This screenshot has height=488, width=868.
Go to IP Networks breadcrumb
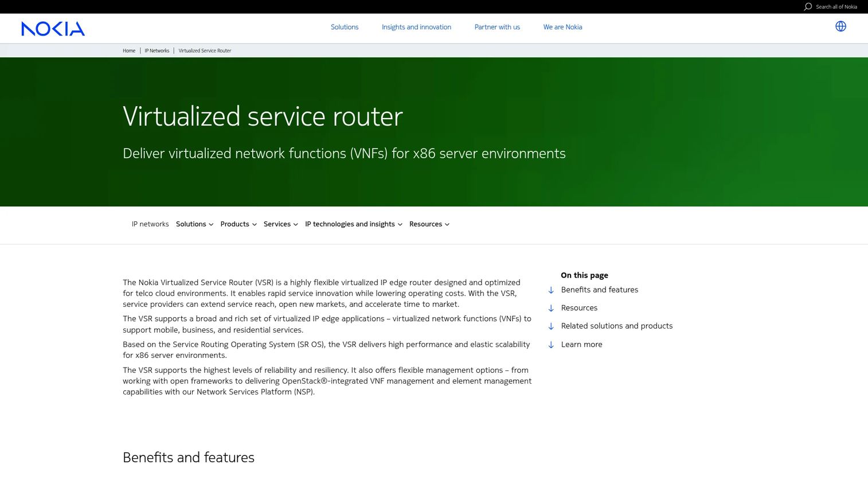157,50
